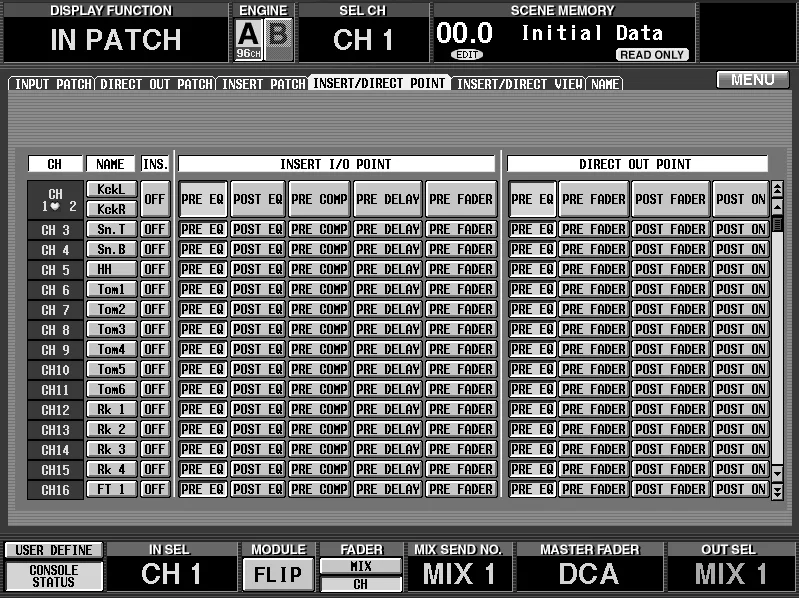Image resolution: width=799 pixels, height=598 pixels.
Task: Set CH 1-2 insert point to POST EQ
Action: (x=258, y=199)
